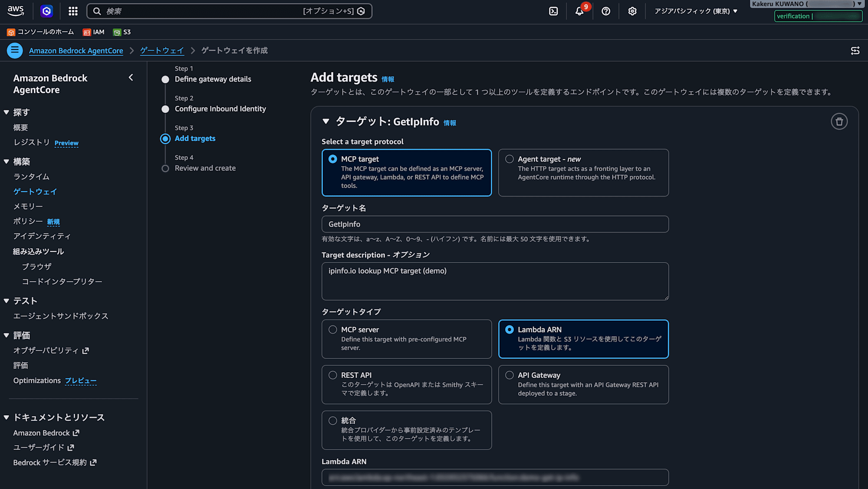Open 情報 link beside ターゲット: GetIpInfo

(450, 123)
